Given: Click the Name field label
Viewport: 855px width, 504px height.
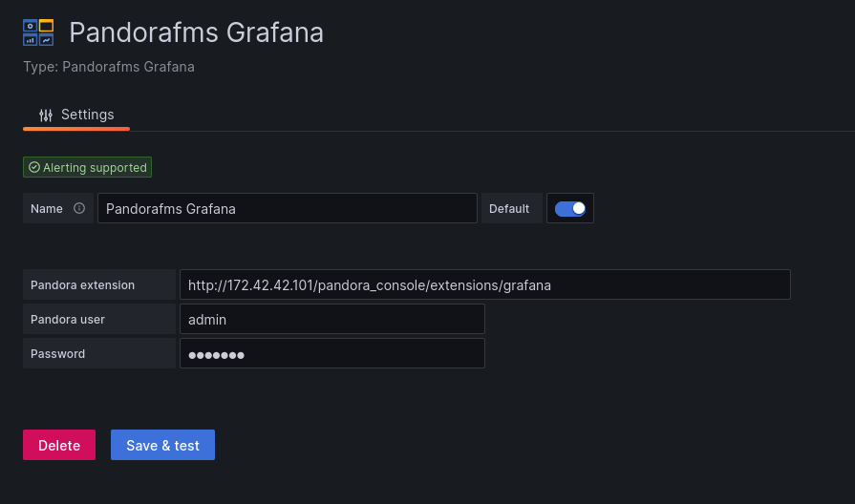Looking at the screenshot, I should click(47, 209).
